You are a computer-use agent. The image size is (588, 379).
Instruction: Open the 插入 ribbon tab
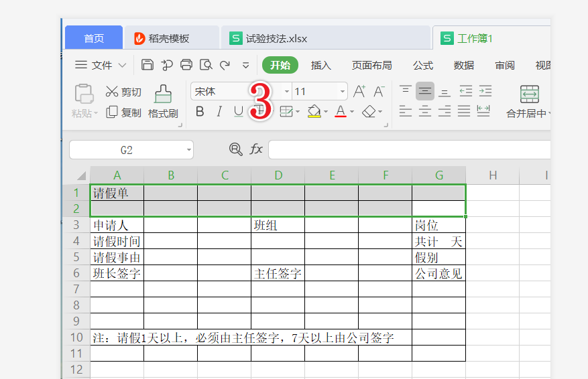tap(321, 65)
